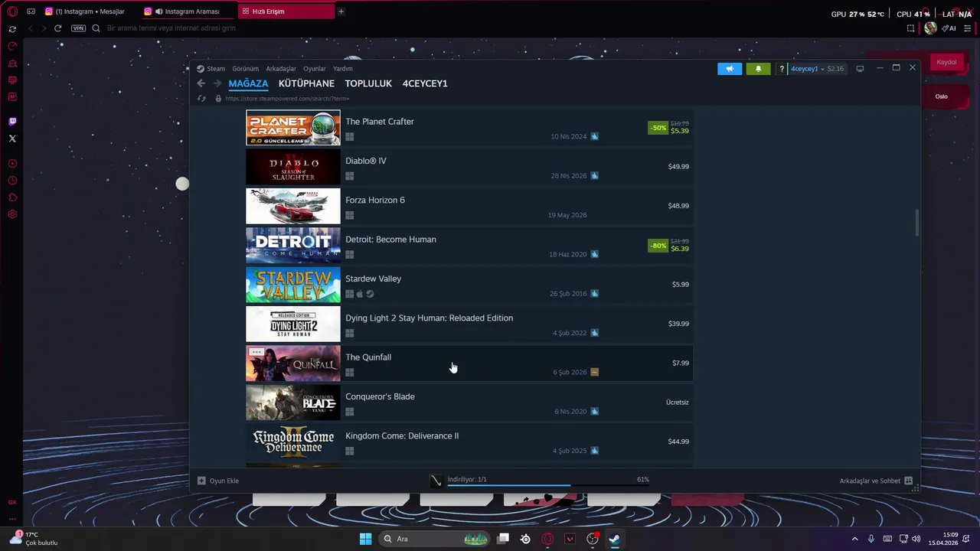The height and width of the screenshot is (551, 980).
Task: Open Stardew Valley thumbnail image
Action: point(293,285)
